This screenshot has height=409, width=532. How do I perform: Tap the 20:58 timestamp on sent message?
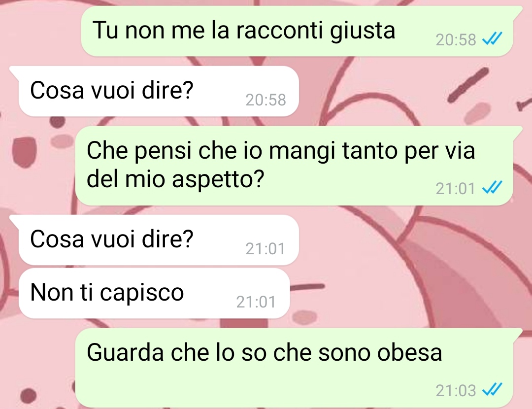click(x=456, y=40)
